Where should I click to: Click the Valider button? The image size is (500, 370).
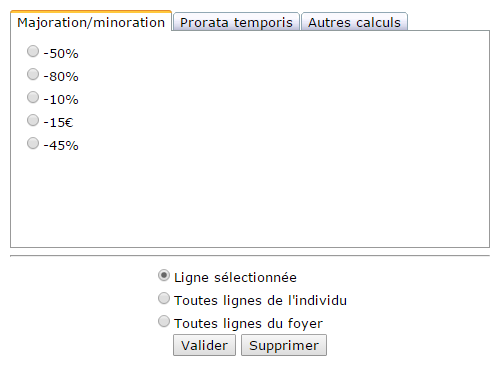point(204,345)
